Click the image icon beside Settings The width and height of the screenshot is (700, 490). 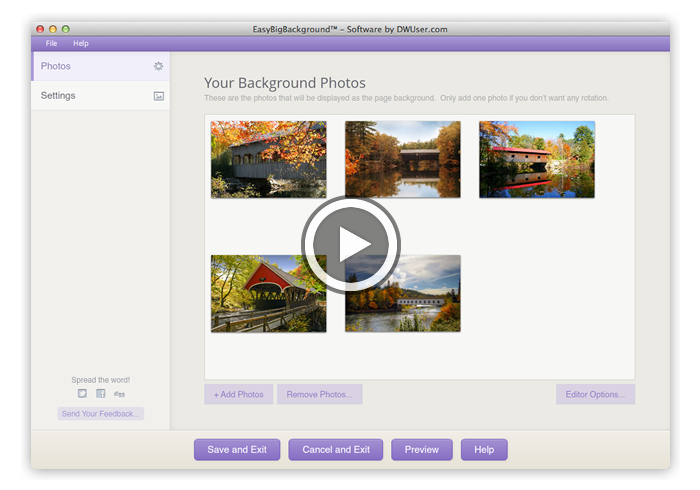pos(158,96)
